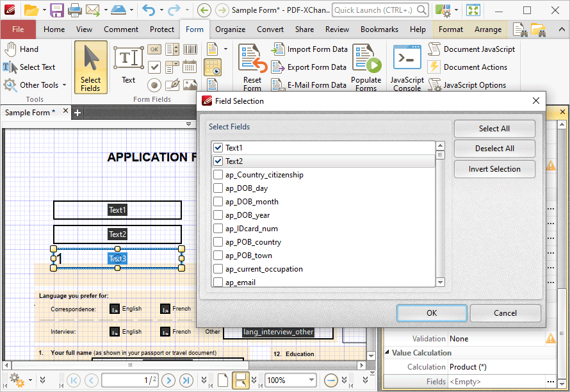Click the horizontal scrollbar of document view
The height and width of the screenshot is (392, 570).
click(130, 365)
